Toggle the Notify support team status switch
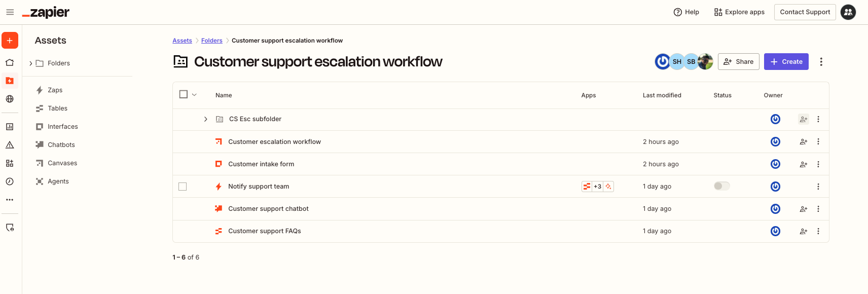Screen dimensions: 868x294 pos(721,186)
